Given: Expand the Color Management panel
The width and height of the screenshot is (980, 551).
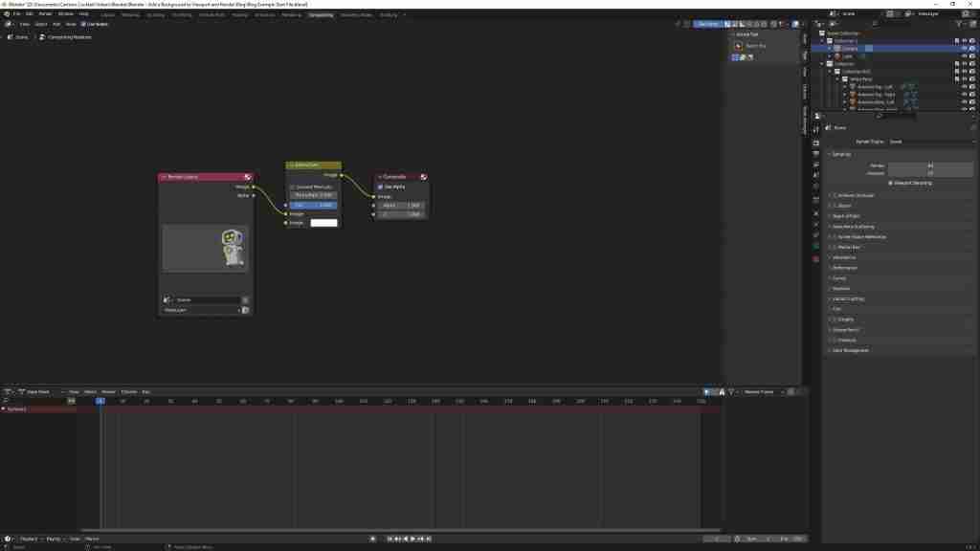Looking at the screenshot, I should tap(849, 350).
